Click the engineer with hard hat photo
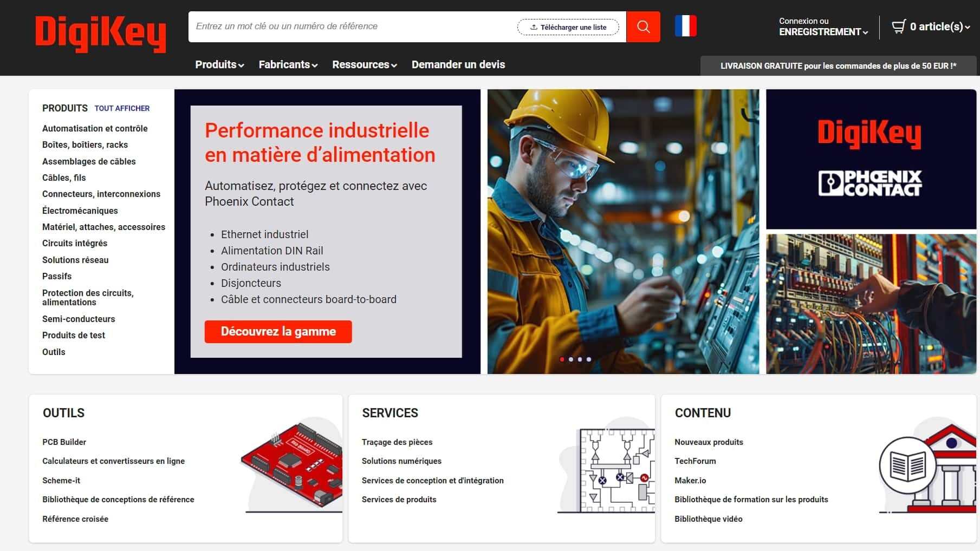The image size is (980, 551). [x=623, y=231]
